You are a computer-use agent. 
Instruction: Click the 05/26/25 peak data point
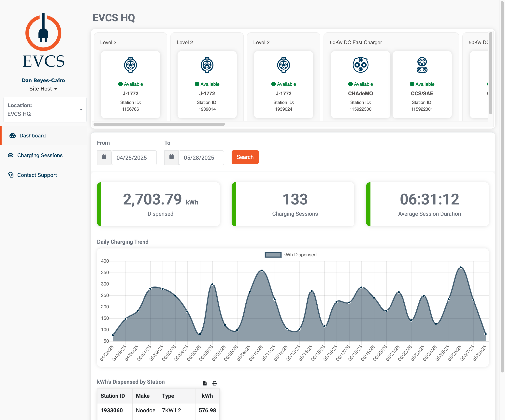461,267
